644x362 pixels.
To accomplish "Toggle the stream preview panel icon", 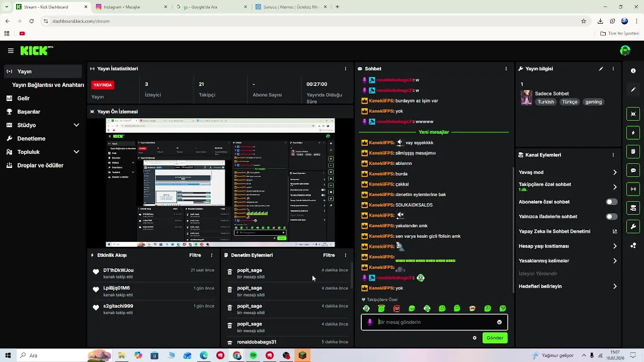I will pos(633,114).
